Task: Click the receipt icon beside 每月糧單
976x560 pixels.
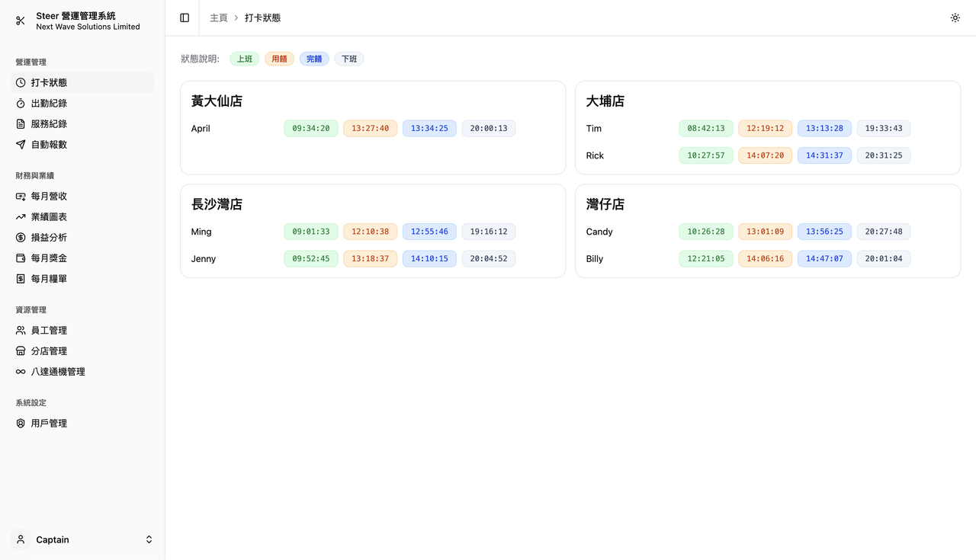Action: point(21,278)
